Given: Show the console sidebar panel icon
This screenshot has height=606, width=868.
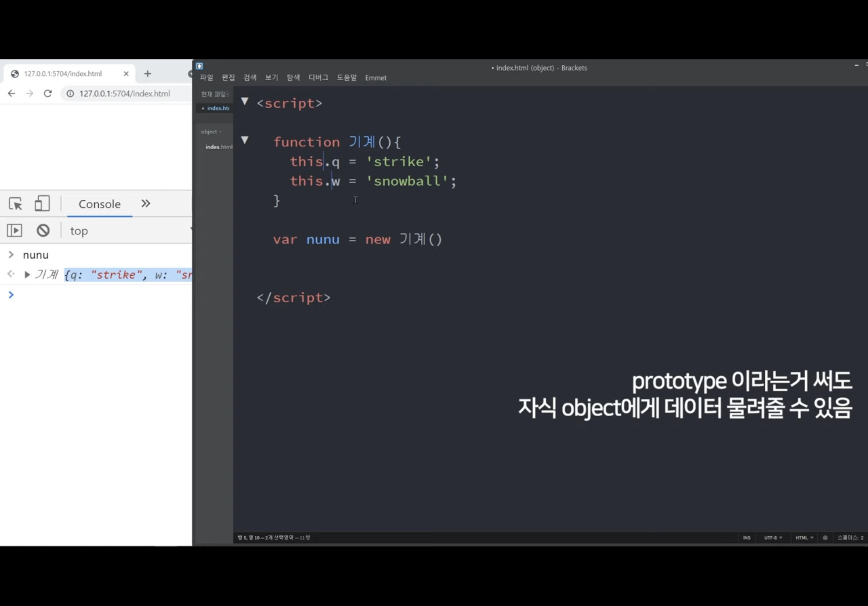Looking at the screenshot, I should pyautogui.click(x=15, y=230).
